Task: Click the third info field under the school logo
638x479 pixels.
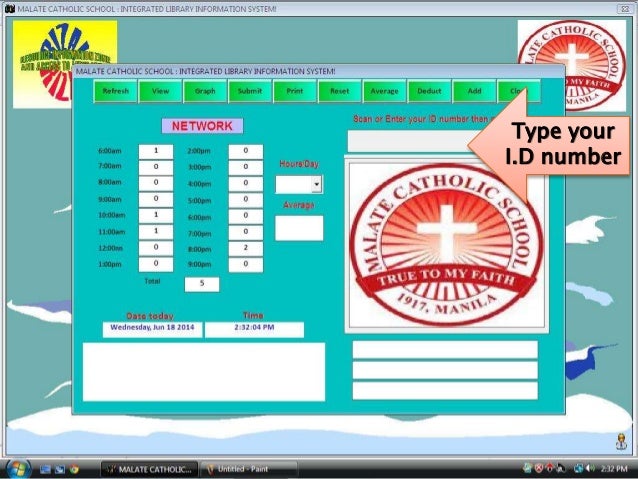Action: coord(445,391)
